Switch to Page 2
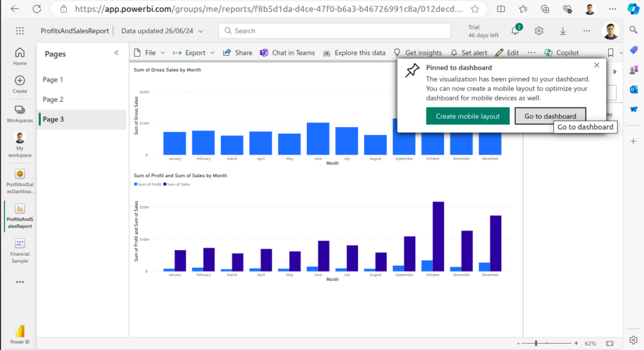Image resolution: width=644 pixels, height=350 pixels. [53, 99]
